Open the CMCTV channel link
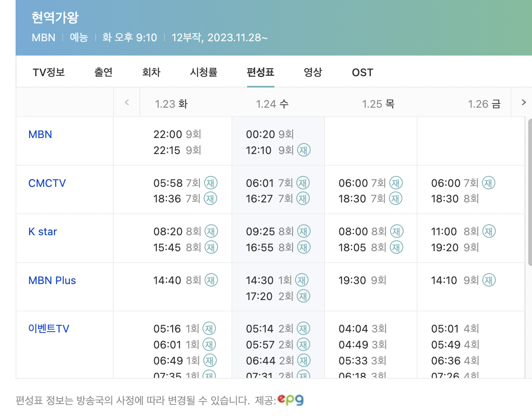Screen dimensions: 532x420 (47, 183)
